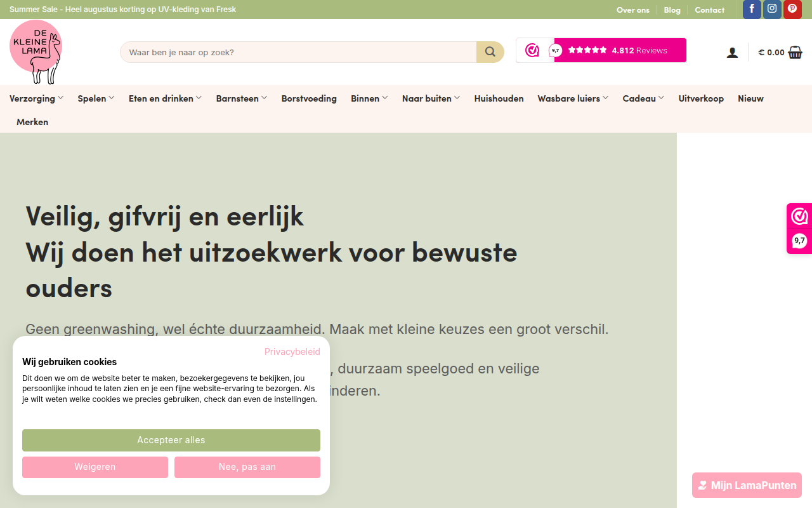Open the account user icon
Viewport: 812px width, 508px height.
click(732, 53)
